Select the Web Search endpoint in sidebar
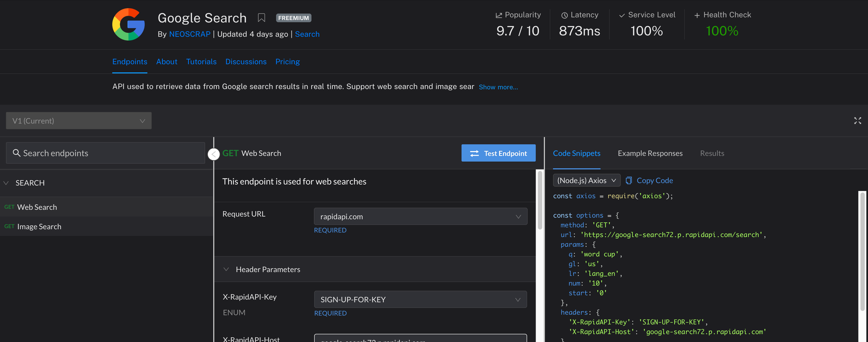Screen dimensions: 868x342 [x=106, y=207]
